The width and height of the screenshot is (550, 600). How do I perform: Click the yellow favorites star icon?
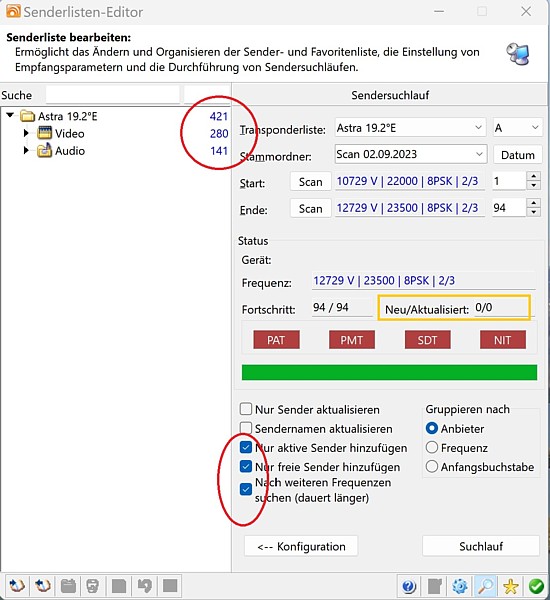click(x=511, y=586)
